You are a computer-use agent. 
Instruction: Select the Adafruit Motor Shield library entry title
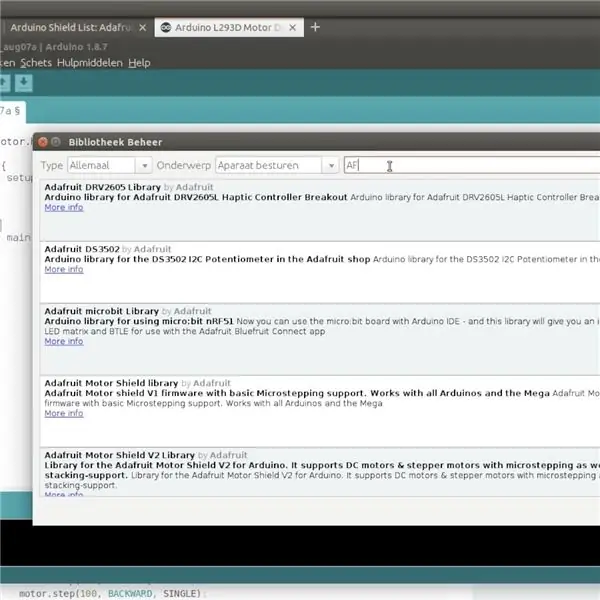(111, 383)
